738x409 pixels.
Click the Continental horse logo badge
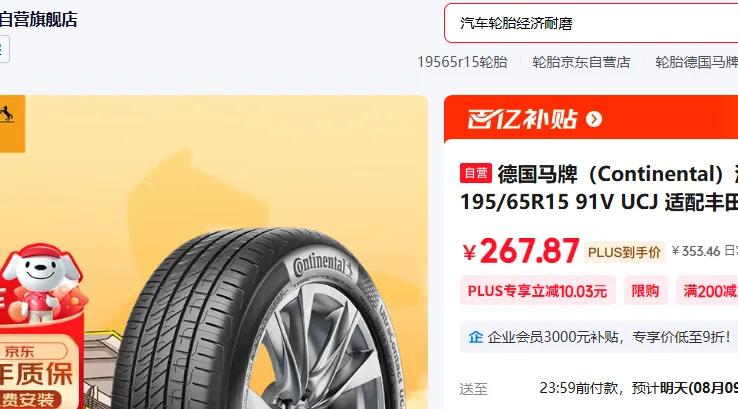coord(11,124)
